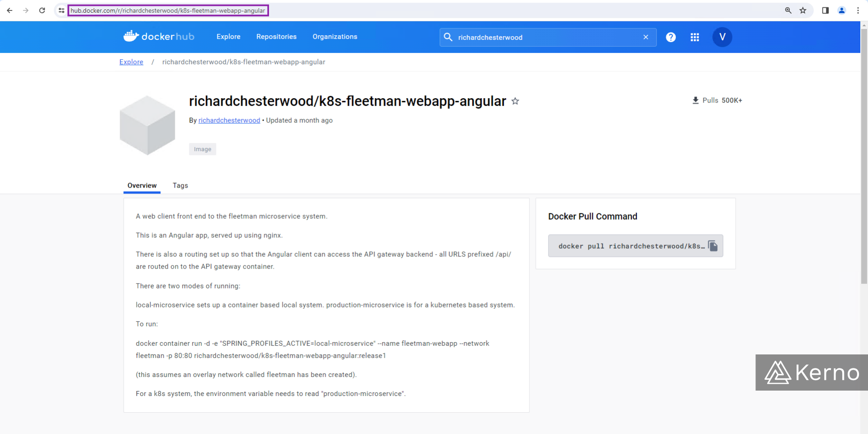
Task: Copy the docker pull command
Action: [x=713, y=246]
